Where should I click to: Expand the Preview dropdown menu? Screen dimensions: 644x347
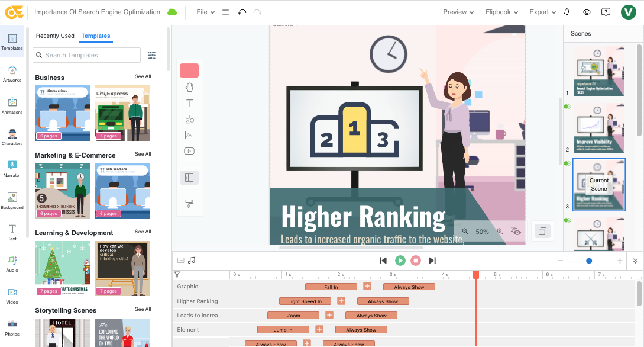(x=458, y=12)
